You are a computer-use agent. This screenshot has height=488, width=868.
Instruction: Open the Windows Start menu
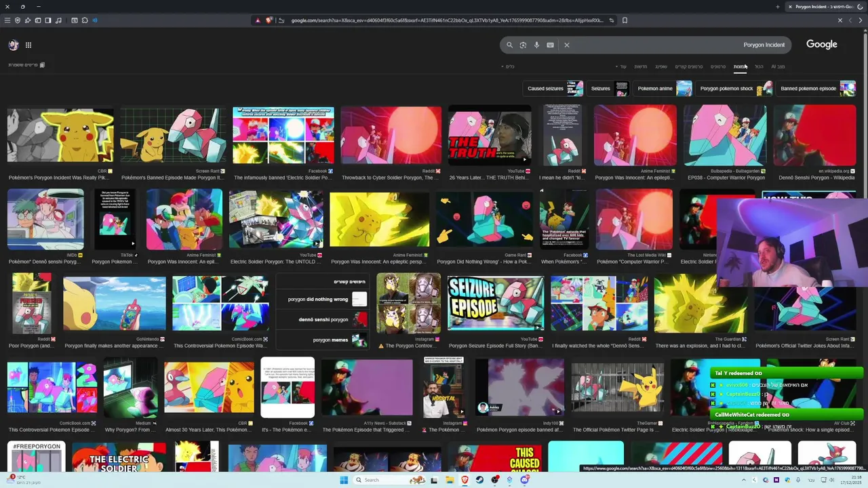pyautogui.click(x=344, y=480)
